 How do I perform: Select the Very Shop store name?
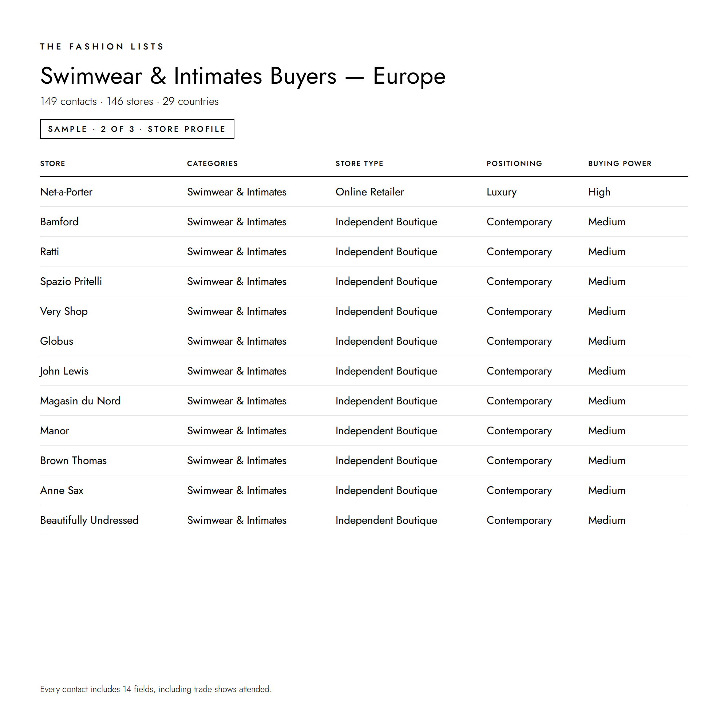pyautogui.click(x=64, y=311)
